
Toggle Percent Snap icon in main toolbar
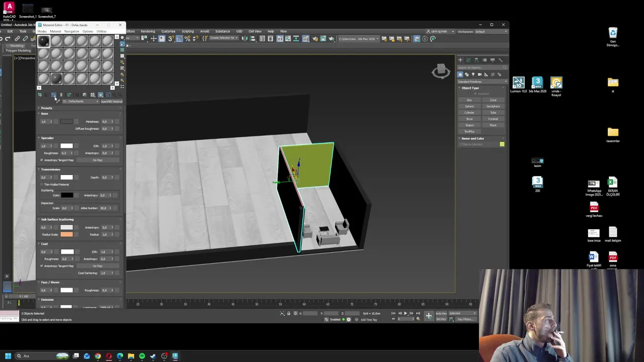pos(188,39)
